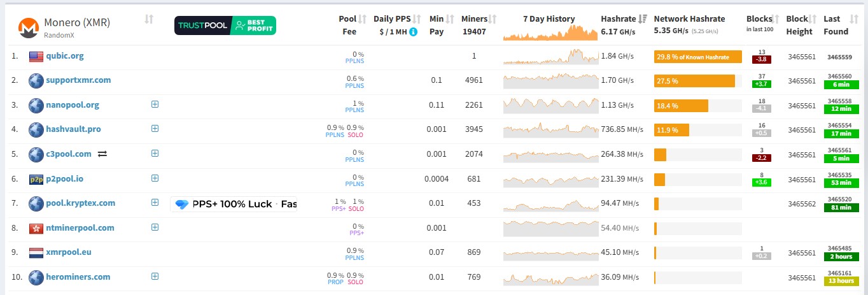
Task: Sort by Miners column arrows
Action: [493, 19]
